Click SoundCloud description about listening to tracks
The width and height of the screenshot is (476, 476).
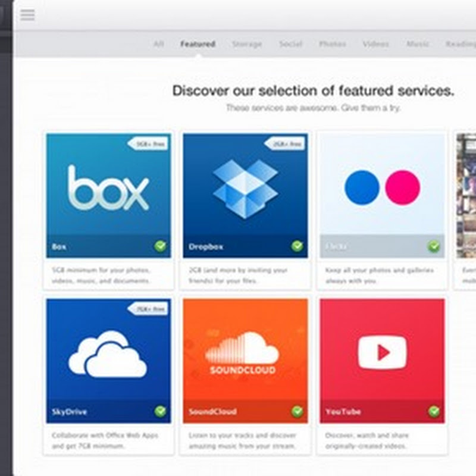pyautogui.click(x=242, y=440)
